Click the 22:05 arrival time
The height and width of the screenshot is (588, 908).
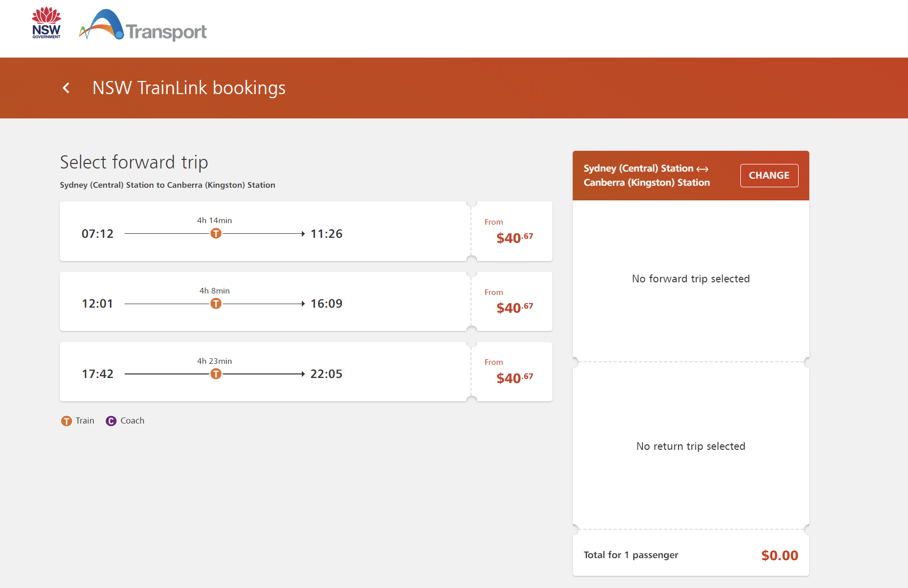click(x=327, y=374)
